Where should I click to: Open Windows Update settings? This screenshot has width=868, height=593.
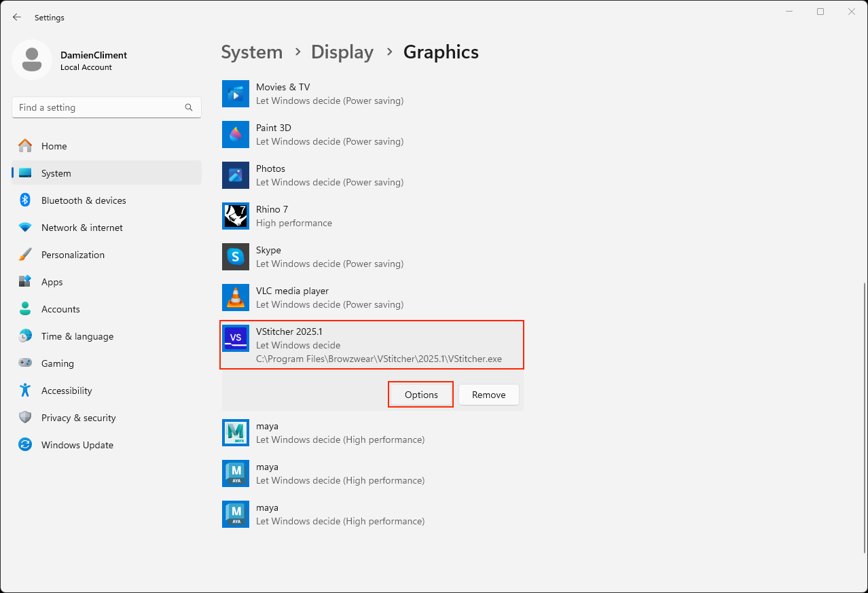tap(107, 445)
